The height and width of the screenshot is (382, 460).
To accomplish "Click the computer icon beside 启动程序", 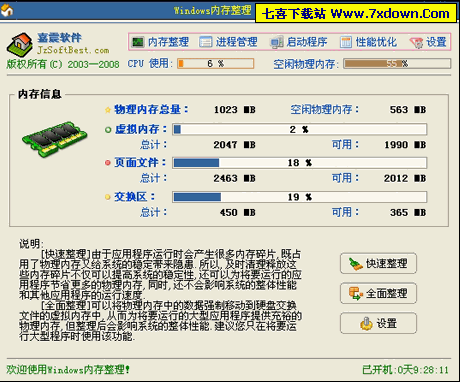I will [x=277, y=42].
